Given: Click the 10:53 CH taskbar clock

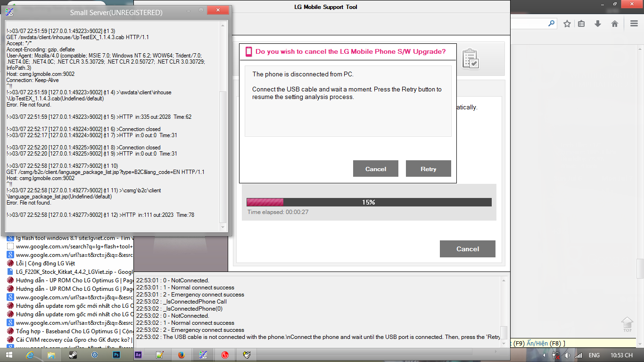Looking at the screenshot, I should 621,355.
